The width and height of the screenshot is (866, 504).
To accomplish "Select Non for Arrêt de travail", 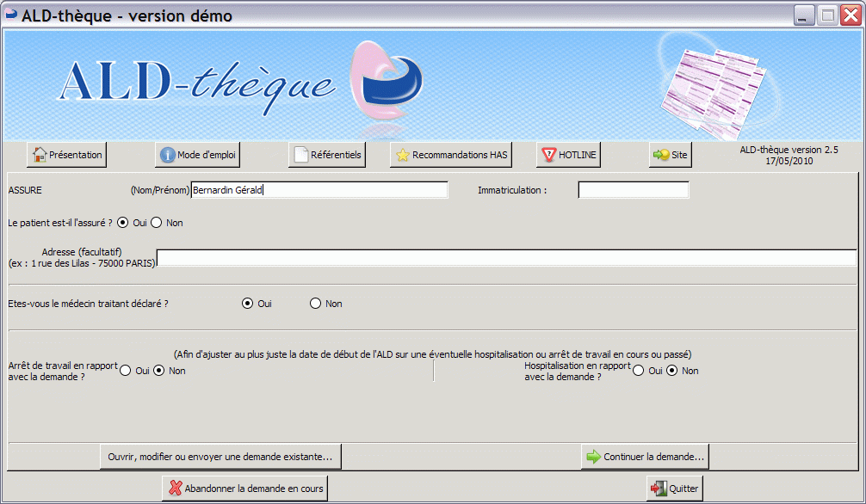I will pos(159,371).
